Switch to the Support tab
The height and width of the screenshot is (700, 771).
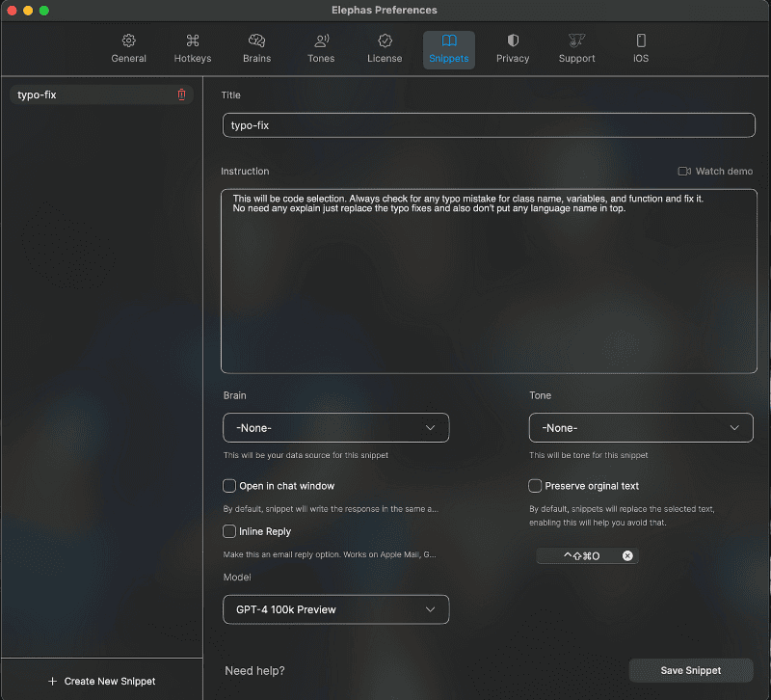point(576,48)
